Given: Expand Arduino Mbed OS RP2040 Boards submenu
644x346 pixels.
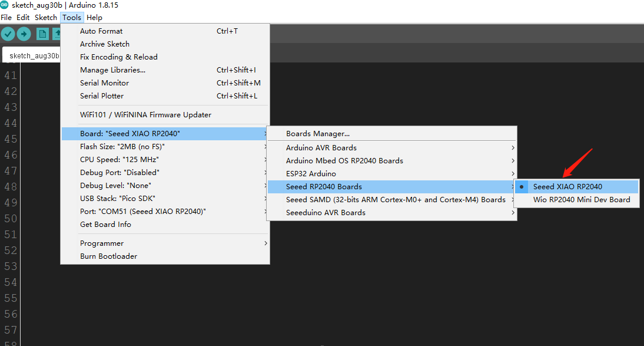Looking at the screenshot, I should (392, 160).
